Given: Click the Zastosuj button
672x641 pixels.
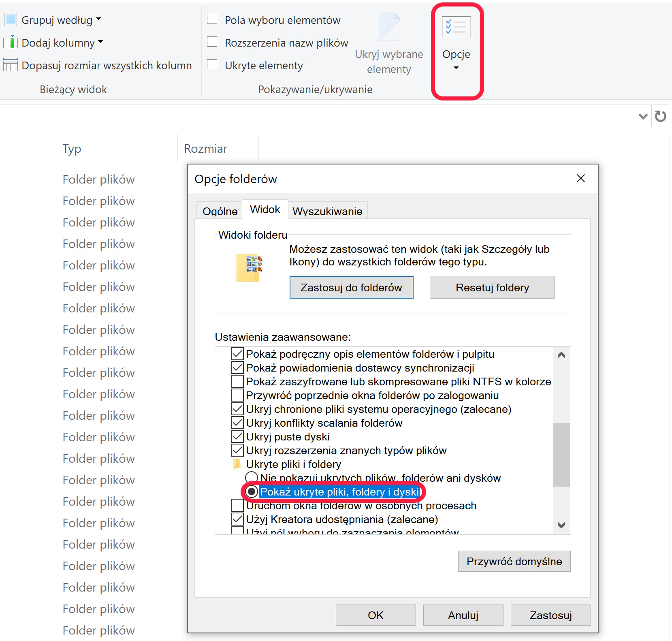Looking at the screenshot, I should click(x=550, y=615).
